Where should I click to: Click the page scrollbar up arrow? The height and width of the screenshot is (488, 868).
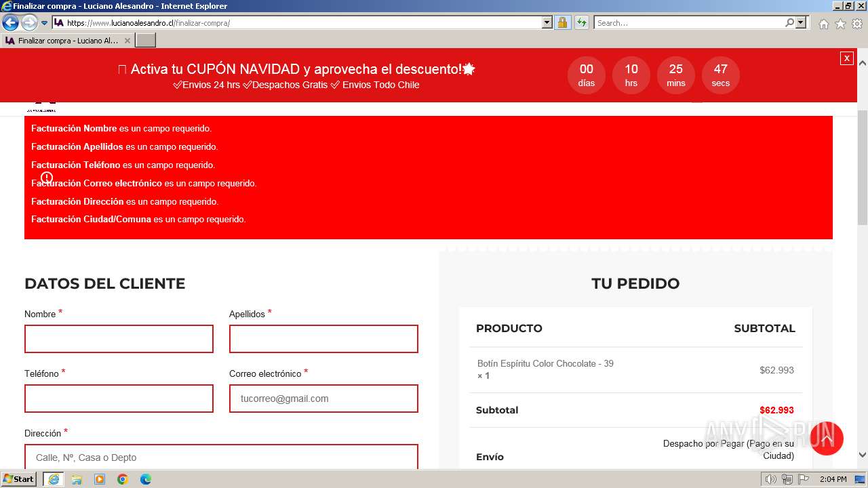(862, 62)
